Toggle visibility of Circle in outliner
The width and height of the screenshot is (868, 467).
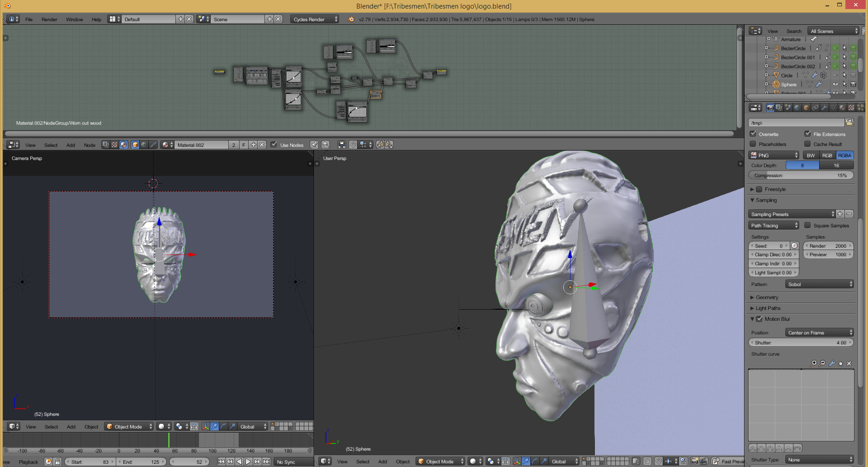click(x=835, y=75)
